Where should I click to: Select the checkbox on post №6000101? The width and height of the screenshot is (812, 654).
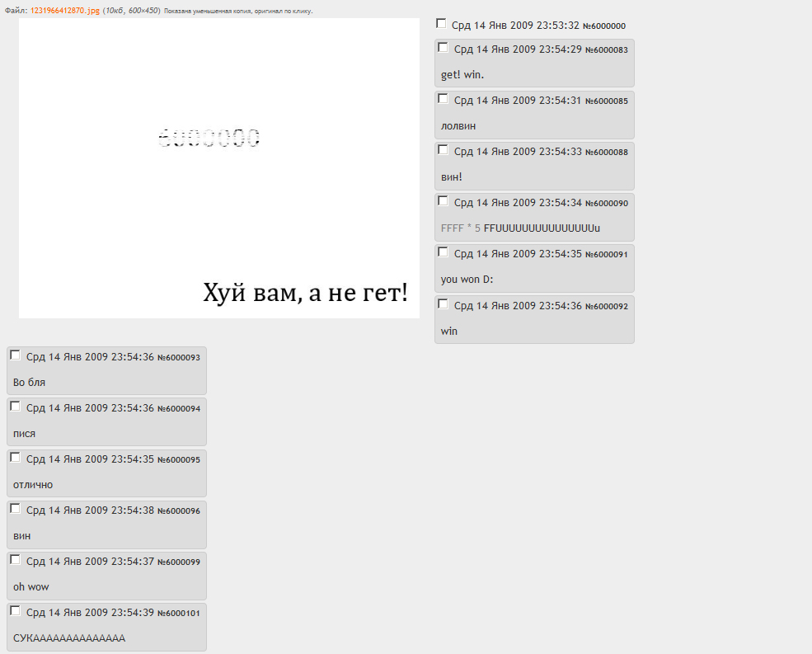point(16,611)
